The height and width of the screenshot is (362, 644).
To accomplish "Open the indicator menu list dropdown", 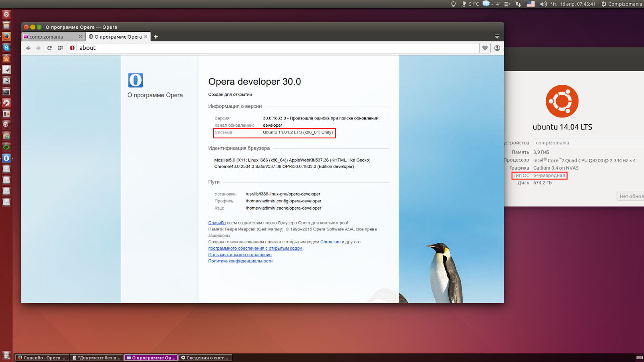I will pyautogui.click(x=507, y=4).
